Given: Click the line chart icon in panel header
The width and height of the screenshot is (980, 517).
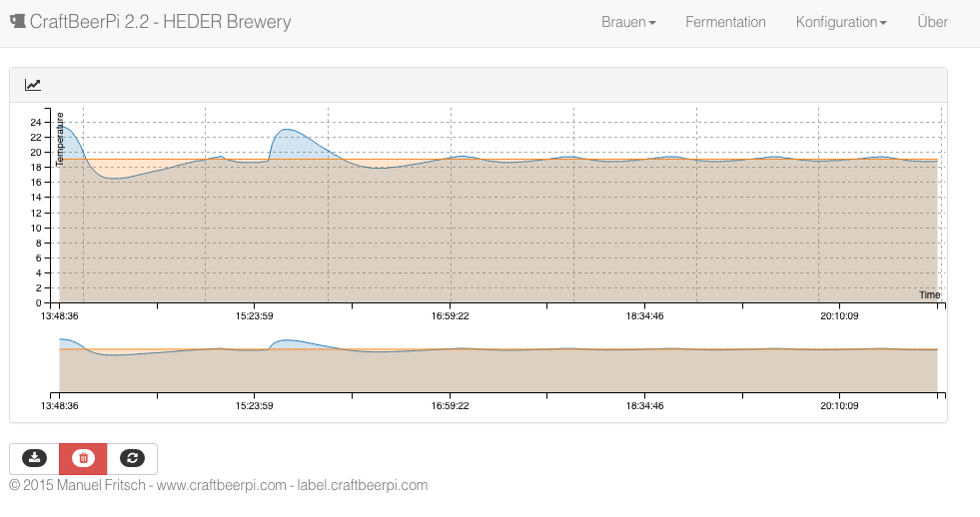Looking at the screenshot, I should pos(33,86).
